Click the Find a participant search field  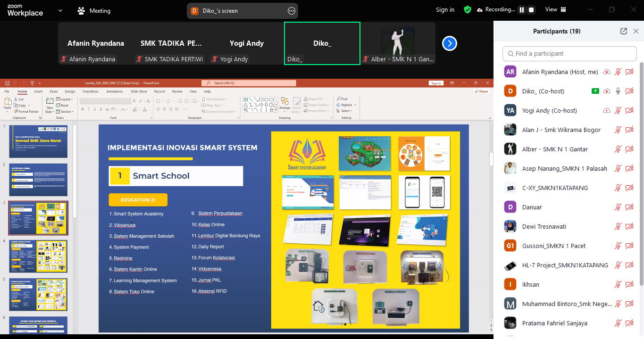(569, 54)
